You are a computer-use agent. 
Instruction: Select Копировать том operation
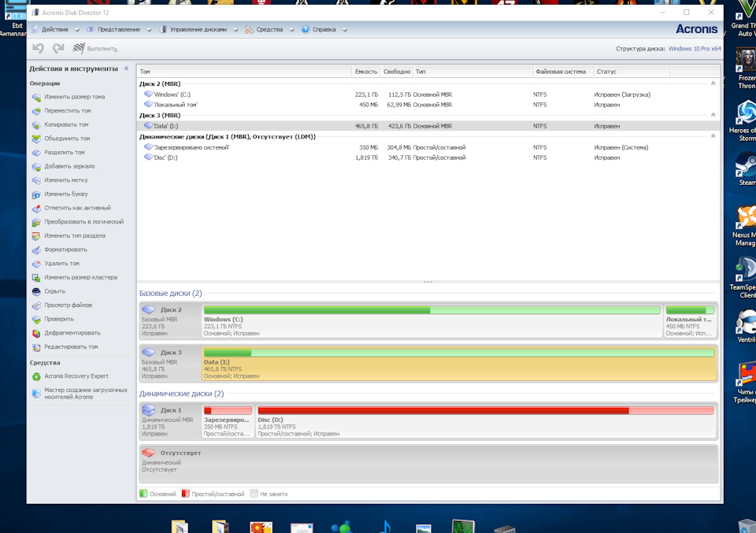click(61, 125)
